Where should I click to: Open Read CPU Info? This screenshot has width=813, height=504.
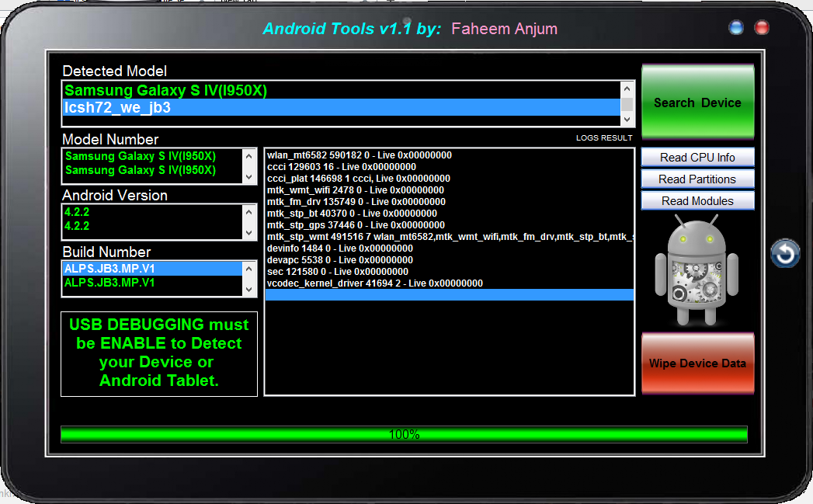[x=697, y=157]
